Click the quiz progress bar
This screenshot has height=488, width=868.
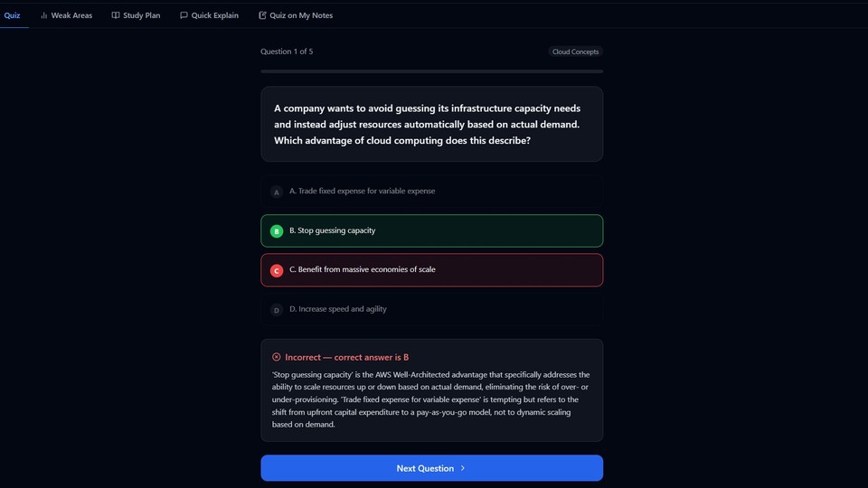point(431,70)
